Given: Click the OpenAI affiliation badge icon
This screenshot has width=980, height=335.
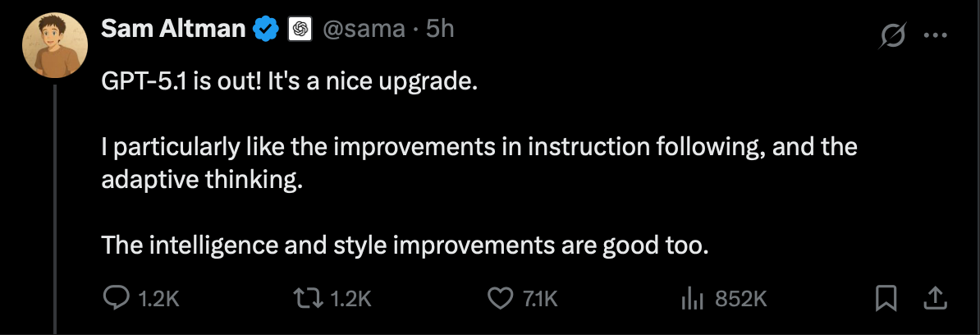Looking at the screenshot, I should point(300,30).
